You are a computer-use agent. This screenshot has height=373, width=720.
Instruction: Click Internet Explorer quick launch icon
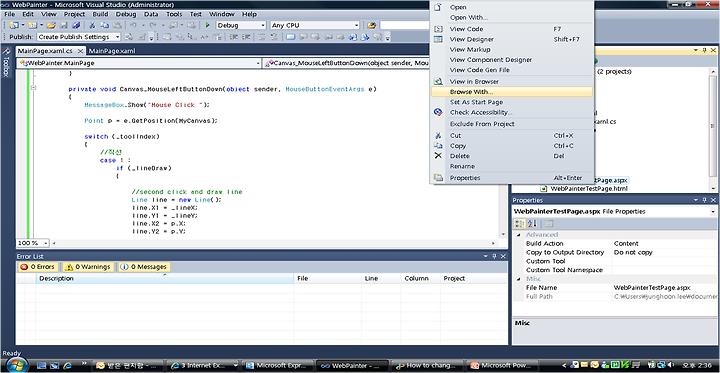click(68, 365)
